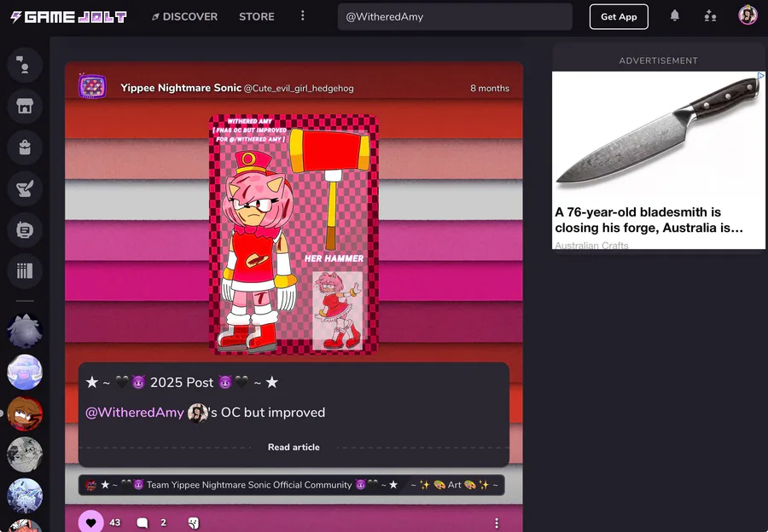This screenshot has width=768, height=532.
Task: Click the search field containing @WitheredAmy
Action: [x=455, y=17]
